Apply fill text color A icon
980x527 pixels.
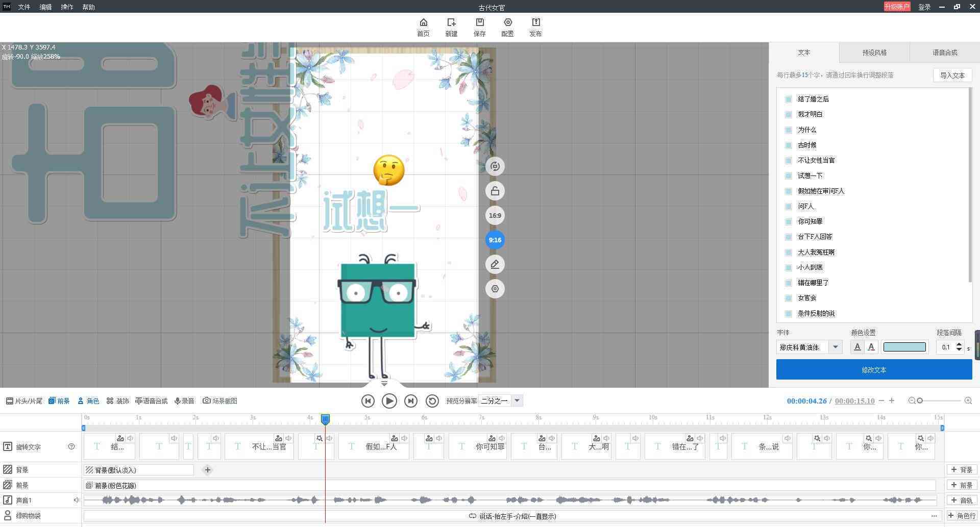click(x=857, y=347)
